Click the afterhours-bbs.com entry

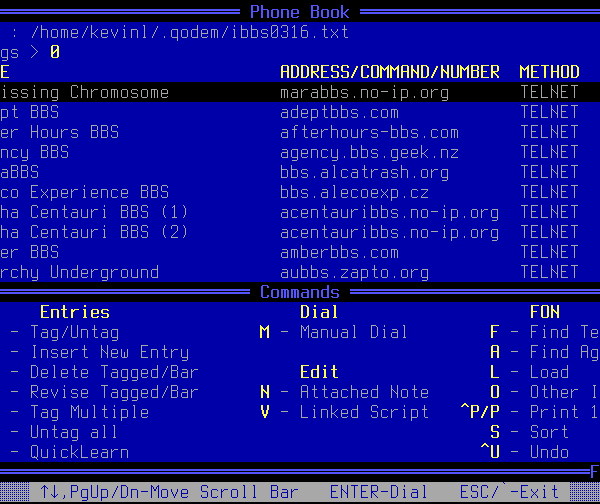coord(369,132)
